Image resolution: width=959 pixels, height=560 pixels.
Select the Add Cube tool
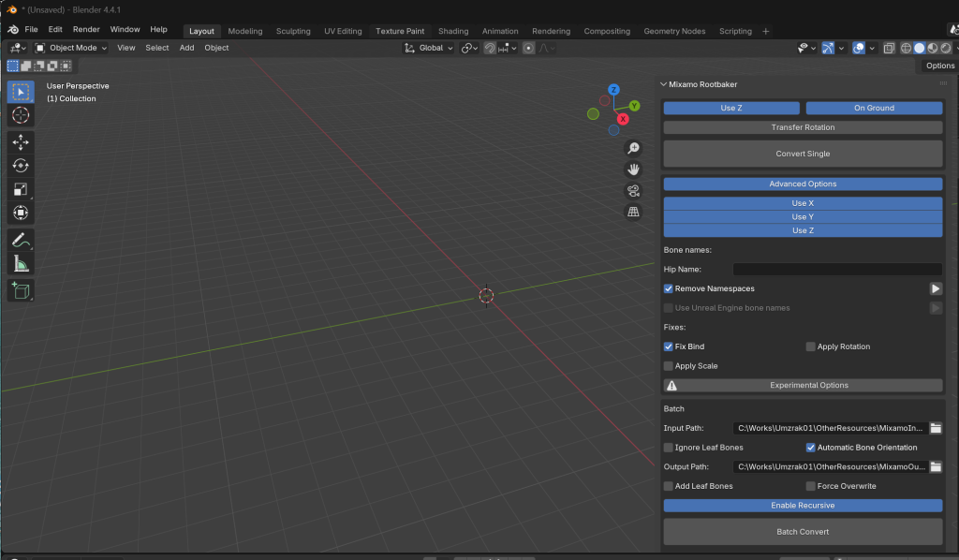click(x=21, y=291)
